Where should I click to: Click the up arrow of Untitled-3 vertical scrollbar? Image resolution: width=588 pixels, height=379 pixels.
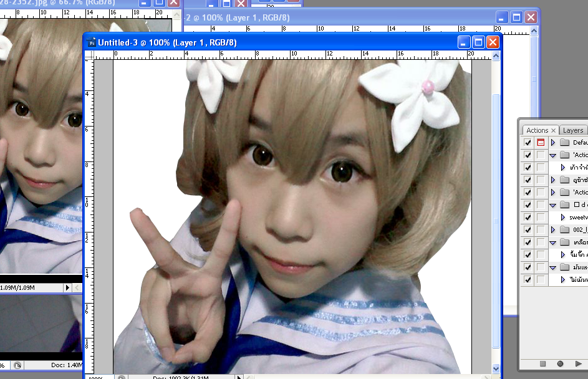(x=496, y=56)
